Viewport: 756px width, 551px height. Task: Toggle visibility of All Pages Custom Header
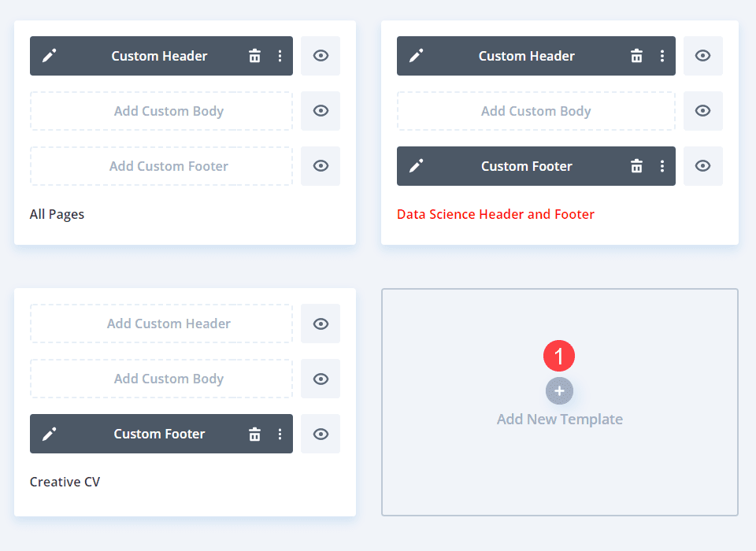click(321, 56)
